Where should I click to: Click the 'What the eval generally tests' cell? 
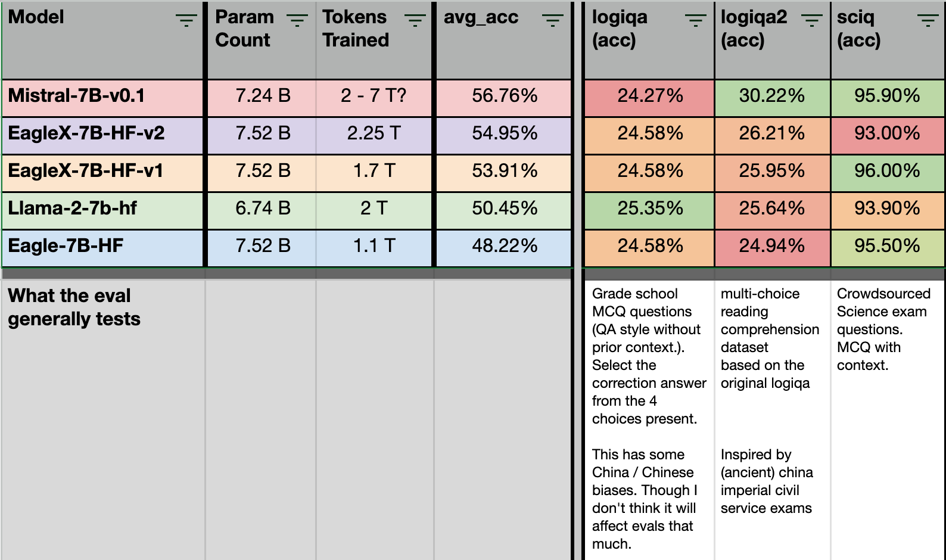[x=71, y=307]
